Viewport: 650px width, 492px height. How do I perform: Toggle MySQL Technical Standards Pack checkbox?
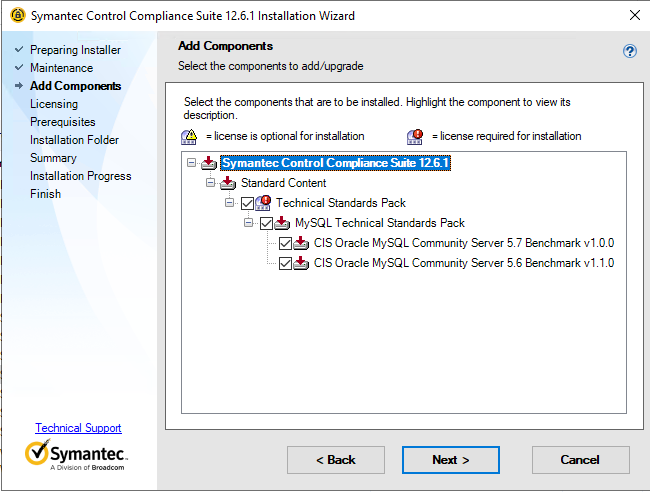266,223
